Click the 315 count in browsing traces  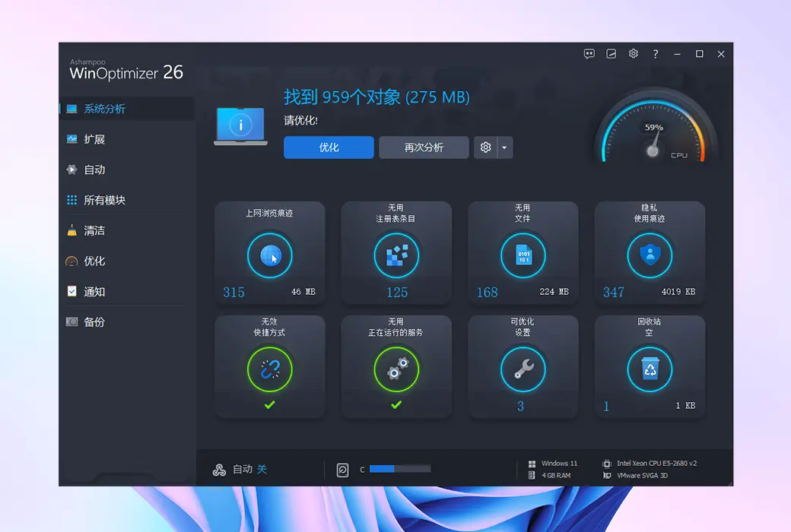(233, 292)
